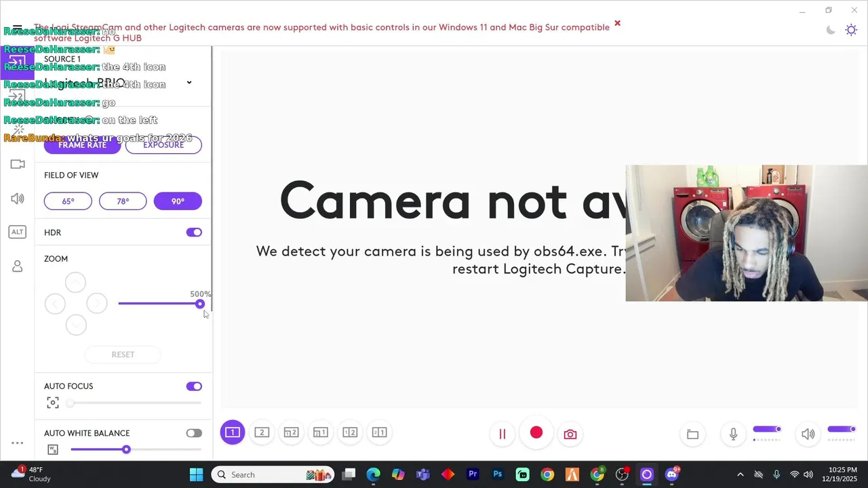868x488 pixels.
Task: Select single Source 2 layout
Action: click(x=262, y=432)
